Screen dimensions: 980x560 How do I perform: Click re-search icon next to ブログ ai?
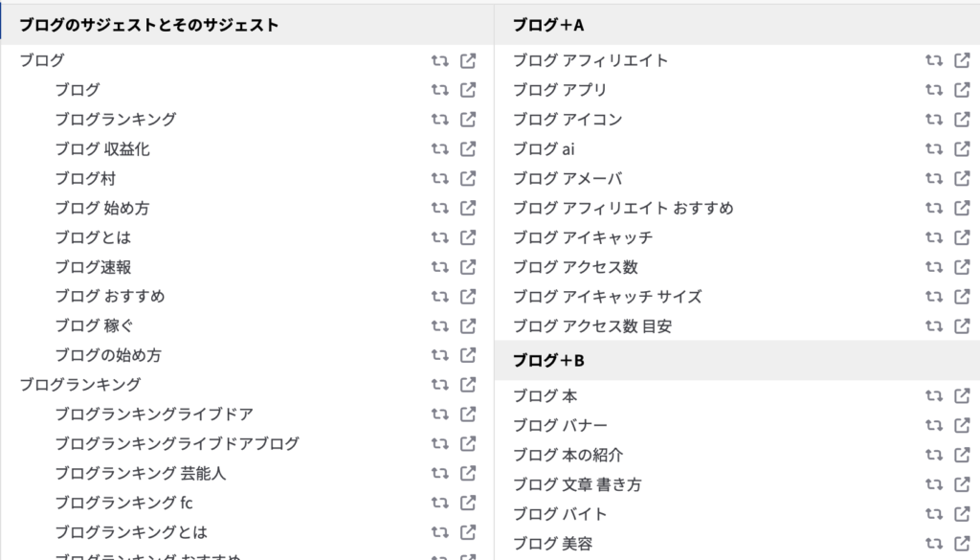(x=934, y=149)
